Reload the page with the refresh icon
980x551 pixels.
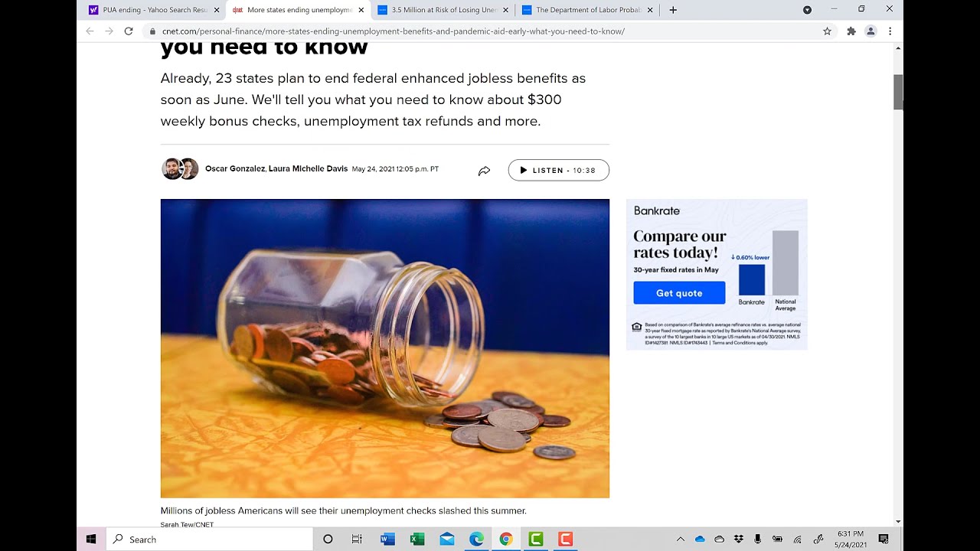tap(129, 31)
